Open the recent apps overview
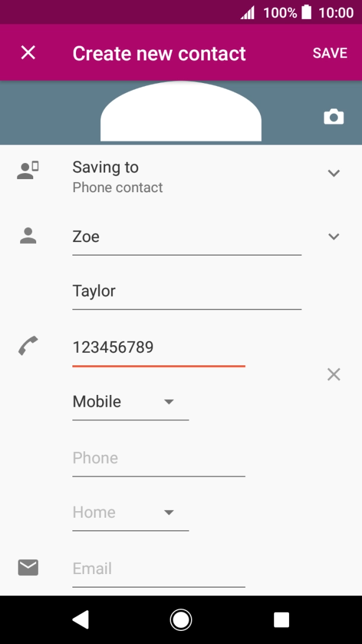 tap(281, 620)
